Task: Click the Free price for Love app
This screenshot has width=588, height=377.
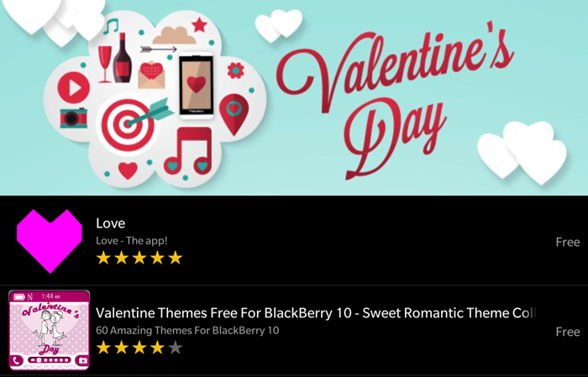Action: (x=568, y=242)
